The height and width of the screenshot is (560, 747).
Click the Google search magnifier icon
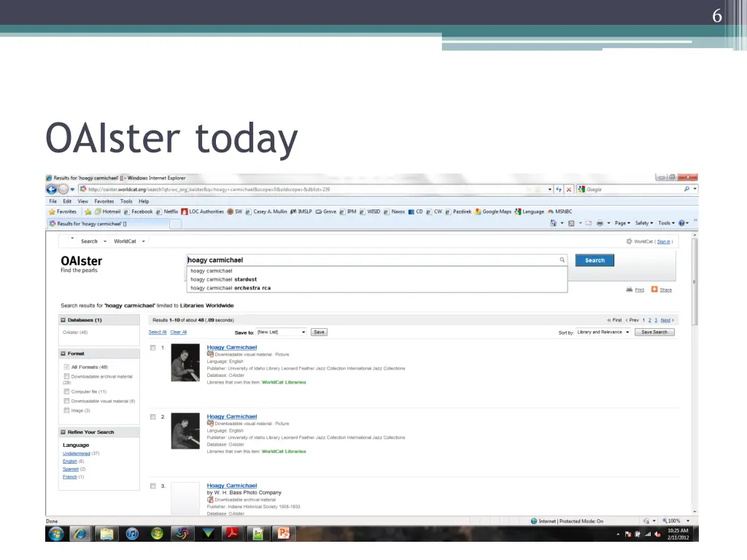[686, 189]
